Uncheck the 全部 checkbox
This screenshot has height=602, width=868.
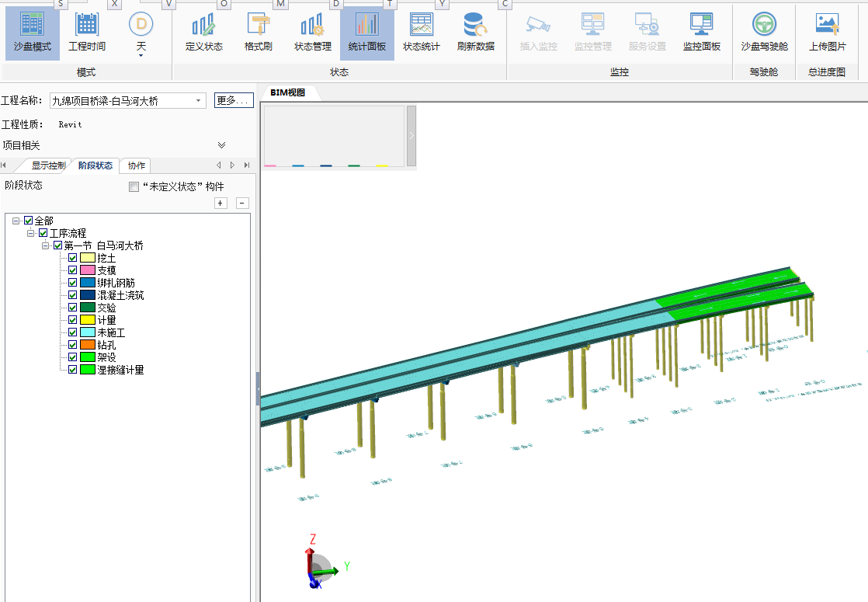click(x=28, y=221)
